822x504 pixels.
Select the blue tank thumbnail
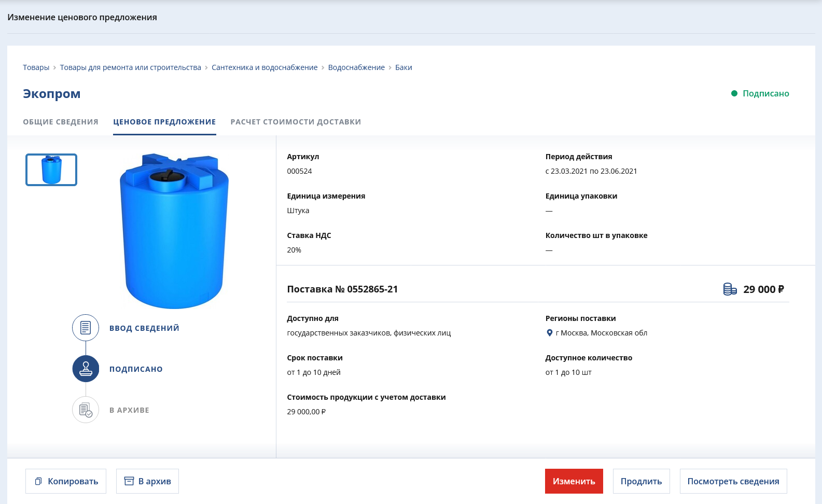(51, 170)
